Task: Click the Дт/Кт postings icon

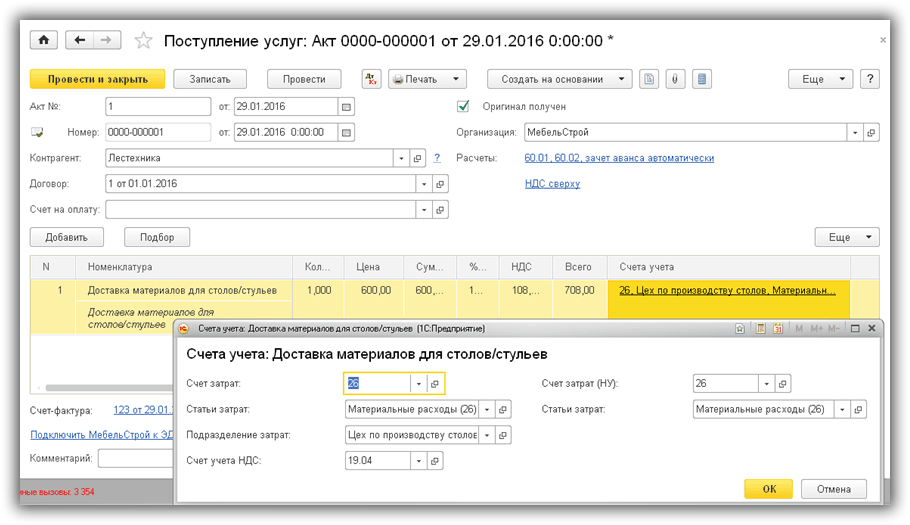Action: (371, 79)
